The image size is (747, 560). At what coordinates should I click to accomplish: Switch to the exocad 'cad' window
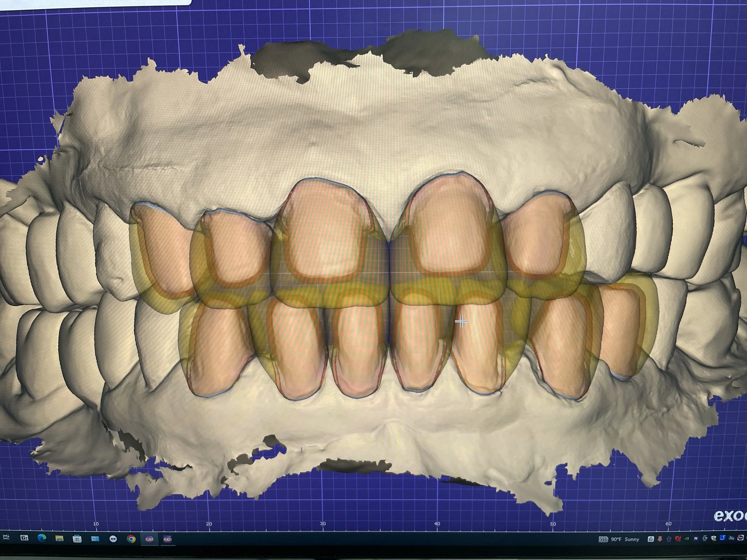[149, 539]
